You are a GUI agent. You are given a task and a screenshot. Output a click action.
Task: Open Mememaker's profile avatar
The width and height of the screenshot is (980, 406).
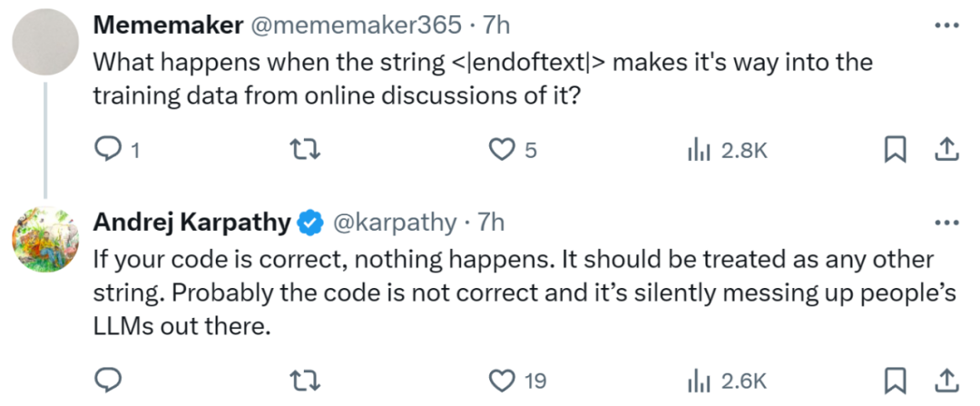[43, 43]
